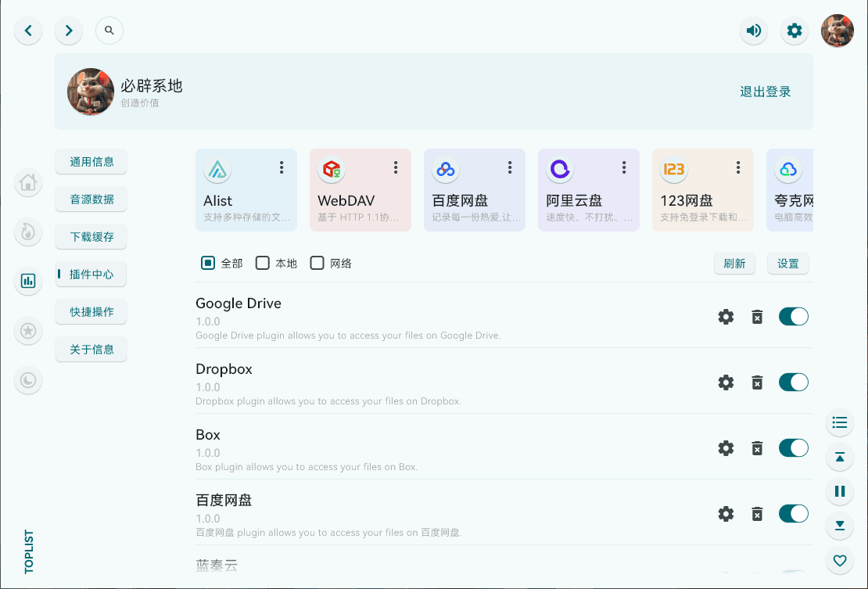Image resolution: width=868 pixels, height=589 pixels.
Task: Click the flame hot-list icon in sidebar
Action: [x=28, y=232]
